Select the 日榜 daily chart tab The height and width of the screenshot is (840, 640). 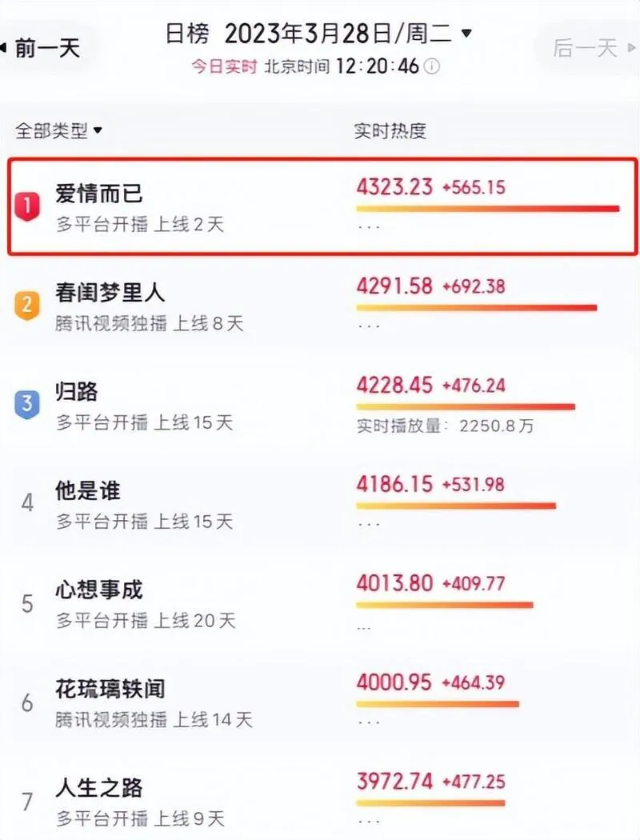[187, 34]
